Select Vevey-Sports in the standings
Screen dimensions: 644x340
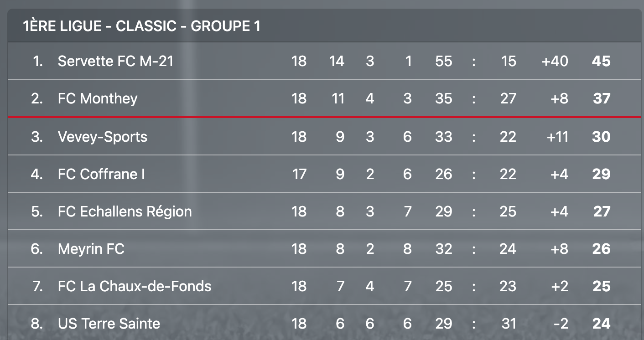(103, 137)
